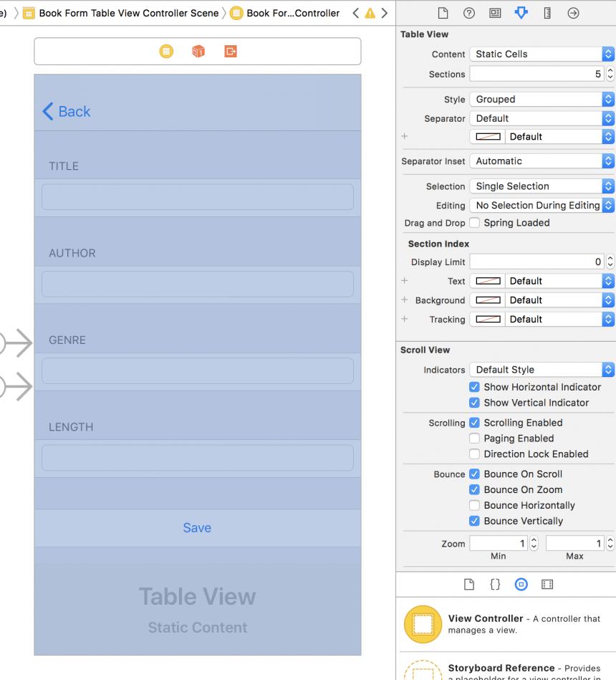Toggle Paging Enabled checkbox
The height and width of the screenshot is (680, 616).
point(474,439)
